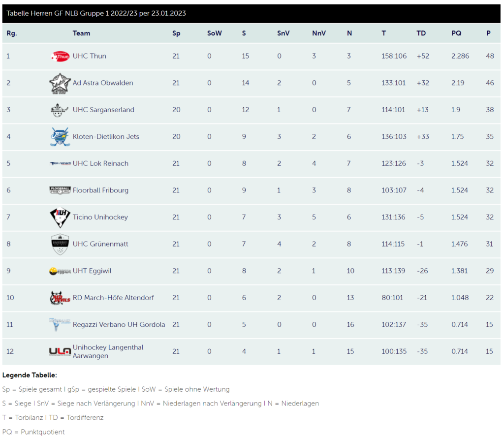Click the UHC Thun team logo
Viewport: 504px width, 436px height.
(60, 56)
